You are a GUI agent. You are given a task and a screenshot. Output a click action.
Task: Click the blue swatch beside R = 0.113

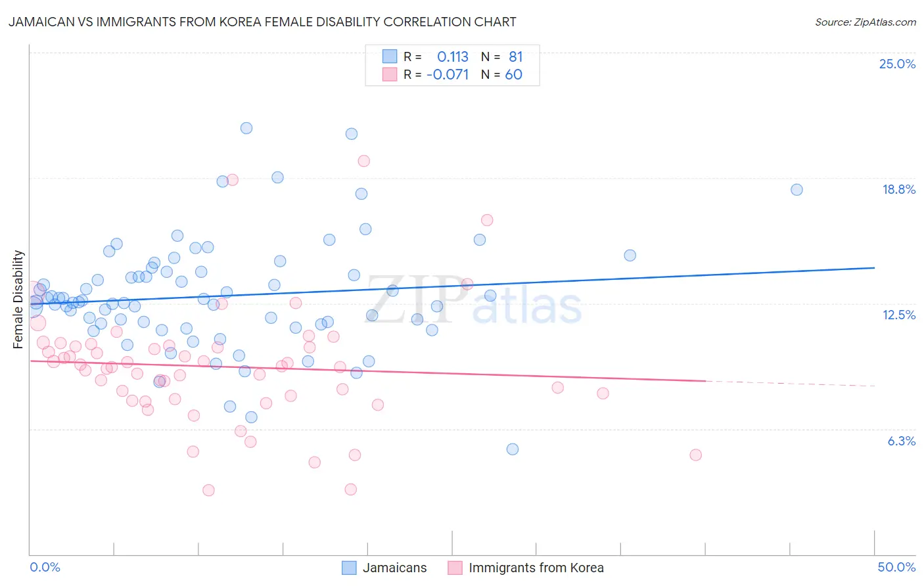pyautogui.click(x=390, y=57)
